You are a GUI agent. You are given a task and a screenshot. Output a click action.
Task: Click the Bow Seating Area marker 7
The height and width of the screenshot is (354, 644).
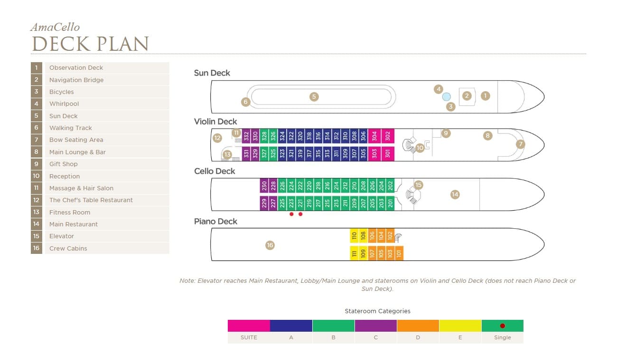pos(521,144)
